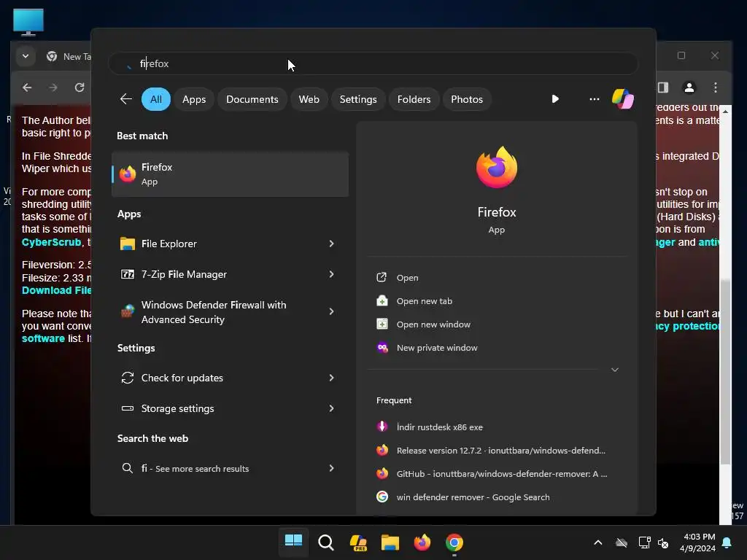The height and width of the screenshot is (560, 747).
Task: Expand Storage settings chevron
Action: [x=332, y=408]
